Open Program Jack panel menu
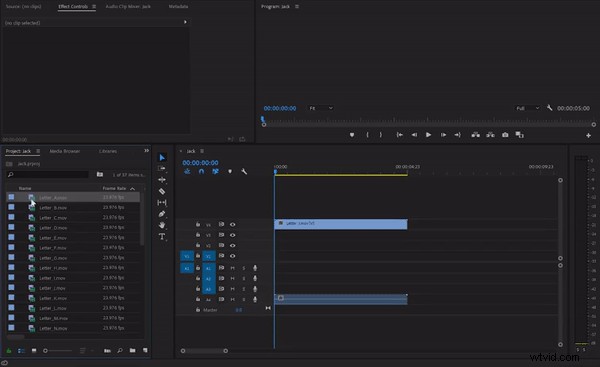Viewport: 600px width, 367px height. point(297,7)
